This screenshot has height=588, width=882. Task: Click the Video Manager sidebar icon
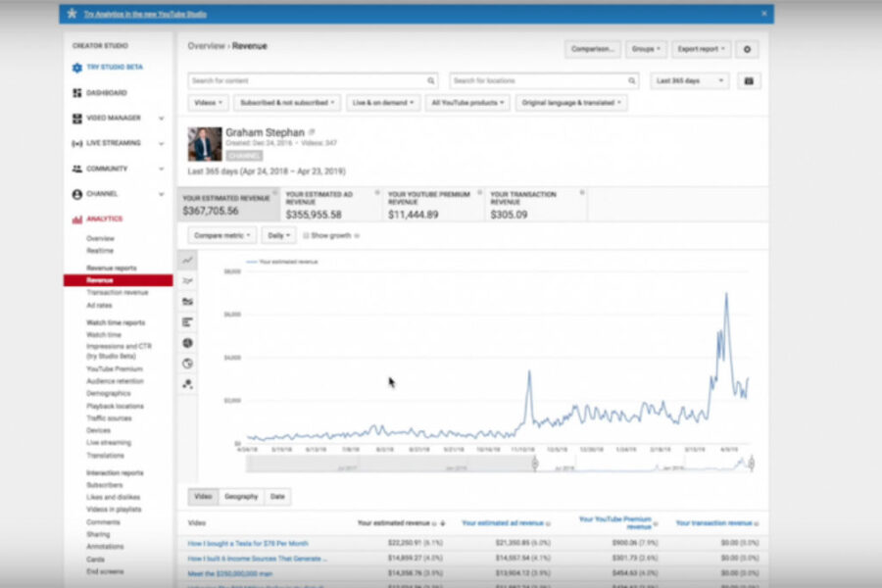coord(77,119)
